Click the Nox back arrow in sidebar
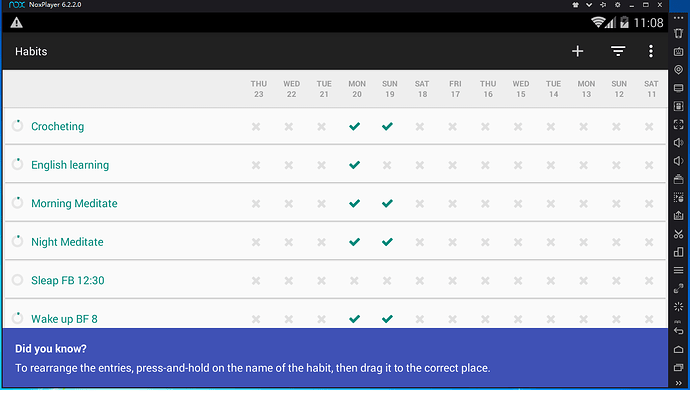Image resolution: width=690 pixels, height=393 pixels. [x=678, y=331]
